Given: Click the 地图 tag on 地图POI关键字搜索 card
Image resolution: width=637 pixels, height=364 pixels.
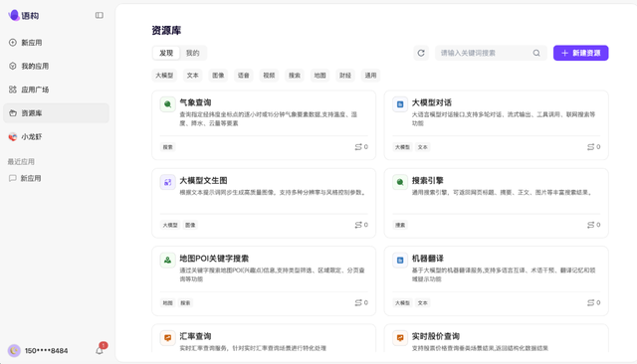Looking at the screenshot, I should (168, 303).
